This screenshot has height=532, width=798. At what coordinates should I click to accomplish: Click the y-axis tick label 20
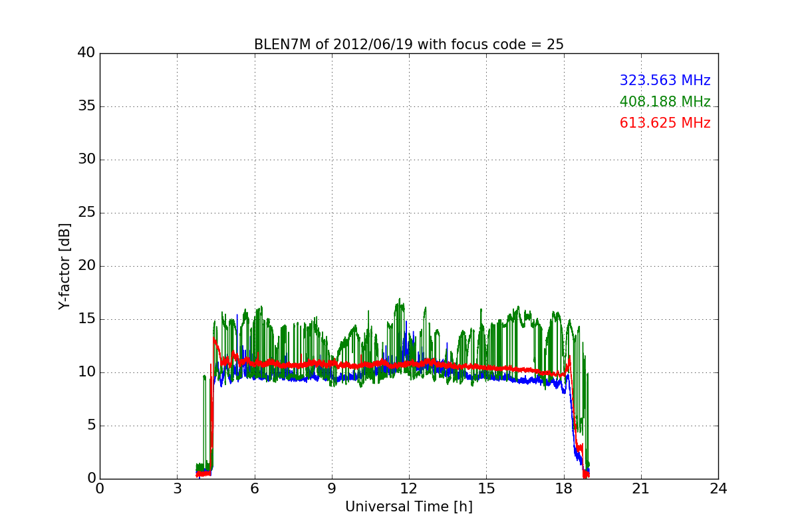86,266
